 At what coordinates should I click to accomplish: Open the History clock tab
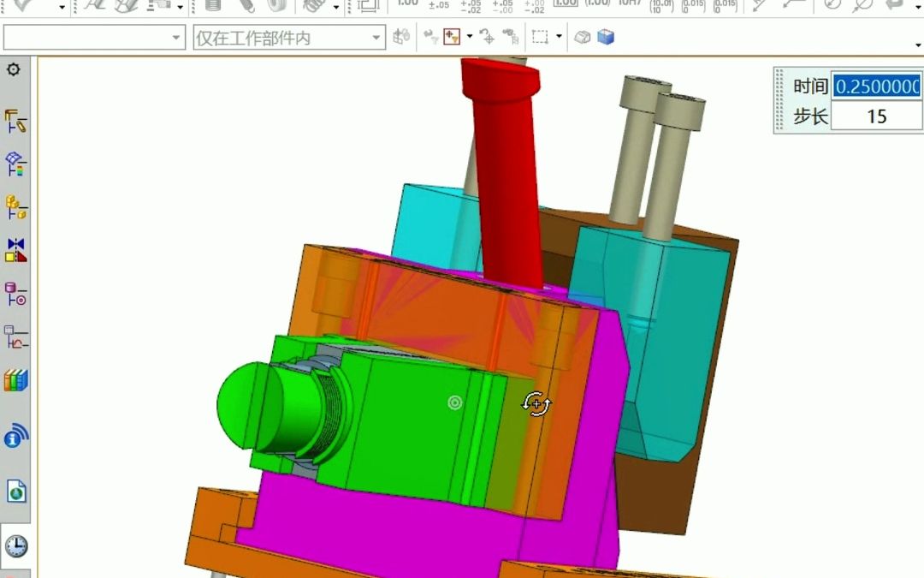(16, 546)
